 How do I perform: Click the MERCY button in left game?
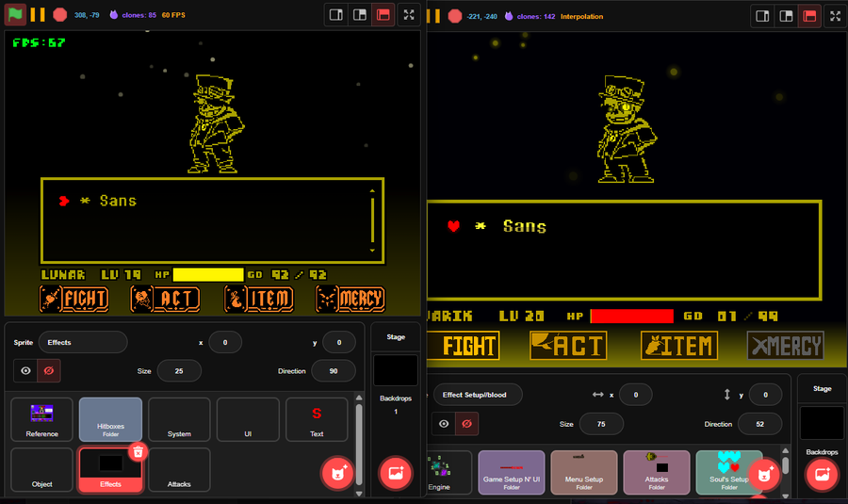(351, 299)
